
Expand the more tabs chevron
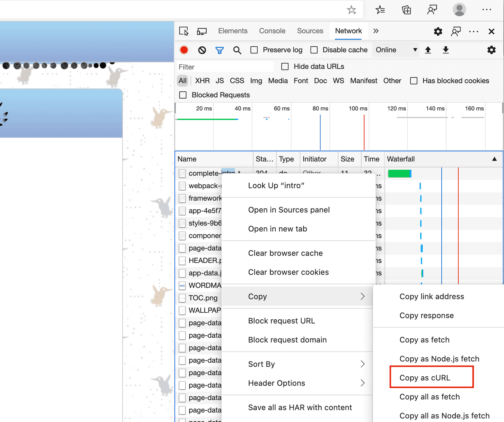(x=376, y=31)
